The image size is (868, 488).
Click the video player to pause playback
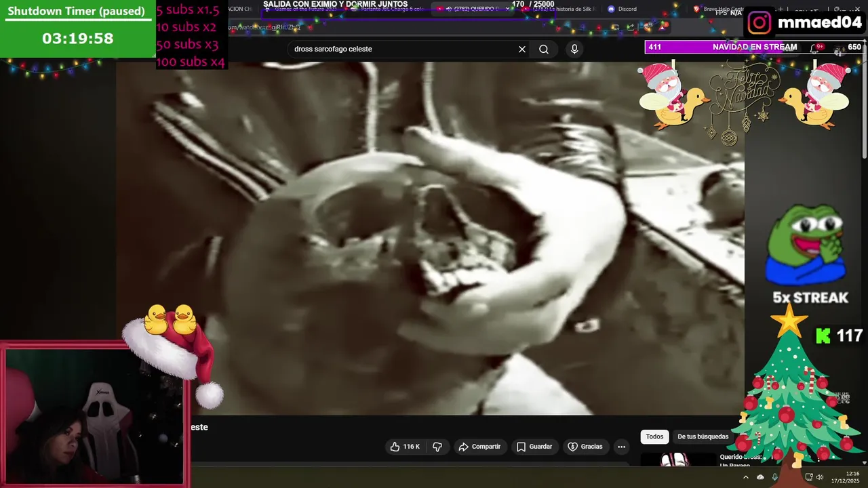(x=430, y=238)
